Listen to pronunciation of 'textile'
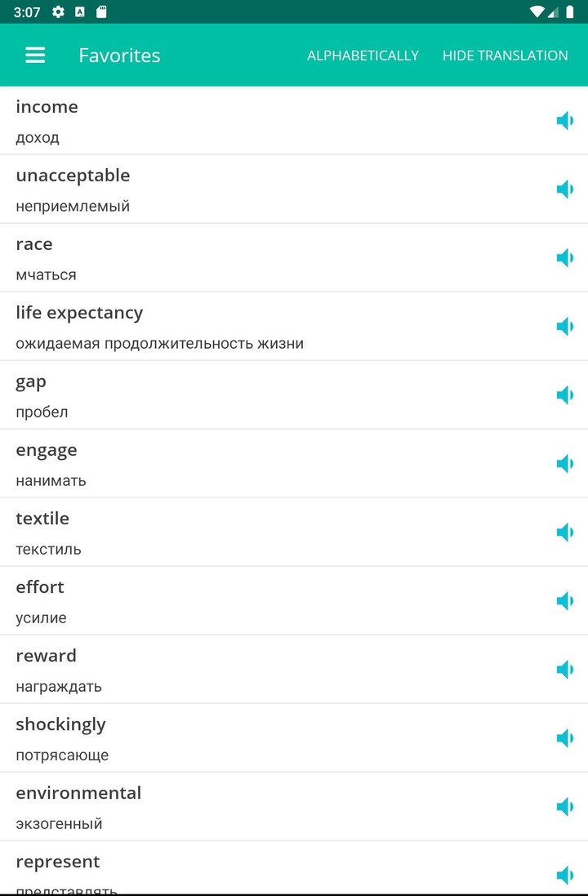Viewport: 588px width, 896px height. (564, 533)
